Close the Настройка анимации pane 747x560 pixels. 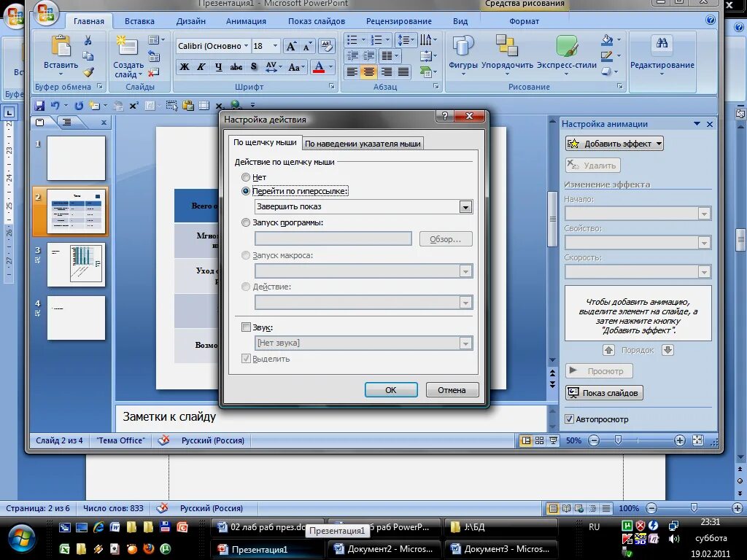pyautogui.click(x=710, y=124)
